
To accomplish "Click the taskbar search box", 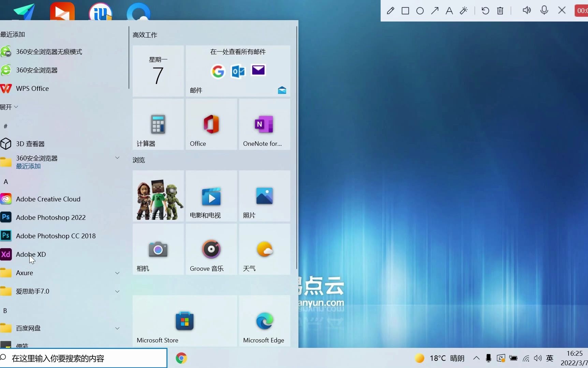I will click(x=83, y=358).
